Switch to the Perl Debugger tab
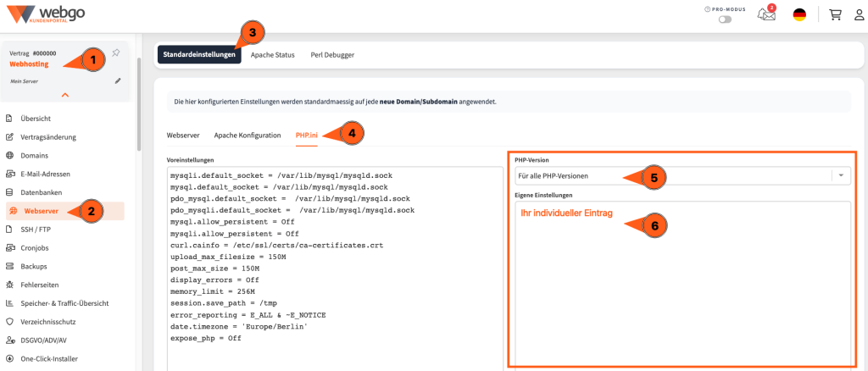Image resolution: width=868 pixels, height=371 pixels. point(332,55)
